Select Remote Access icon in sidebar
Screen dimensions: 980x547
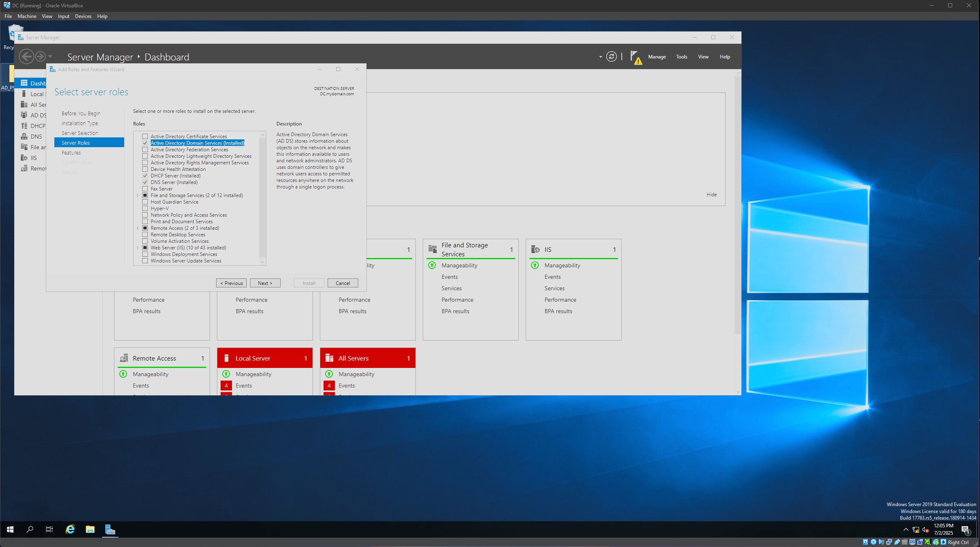[x=24, y=168]
